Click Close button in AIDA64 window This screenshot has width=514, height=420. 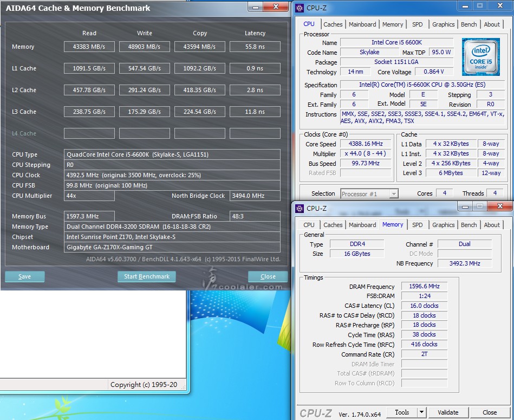268,276
